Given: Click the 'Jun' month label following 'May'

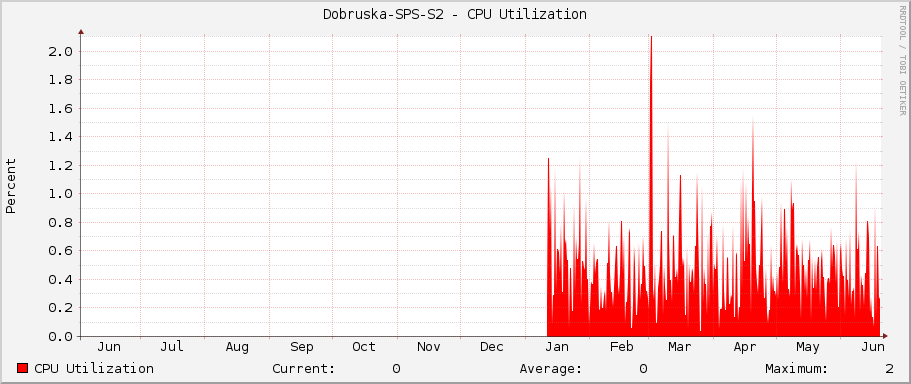Looking at the screenshot, I should coord(873,347).
